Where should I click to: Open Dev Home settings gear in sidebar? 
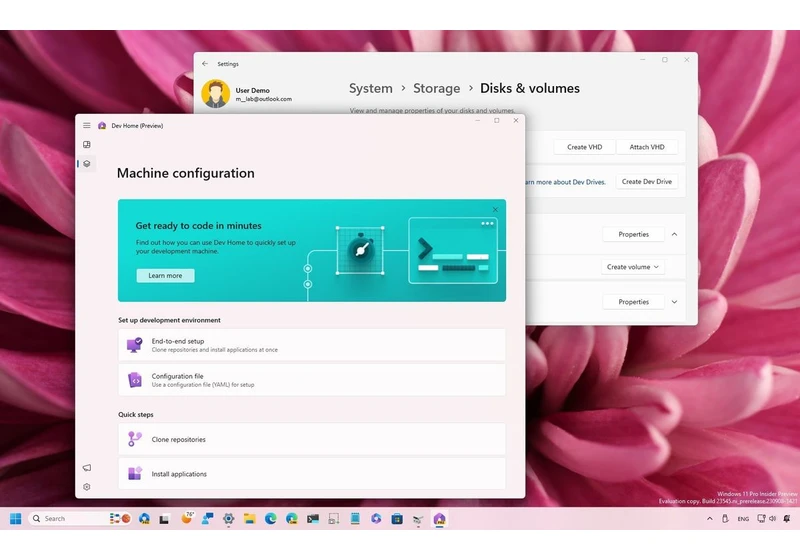[x=87, y=487]
